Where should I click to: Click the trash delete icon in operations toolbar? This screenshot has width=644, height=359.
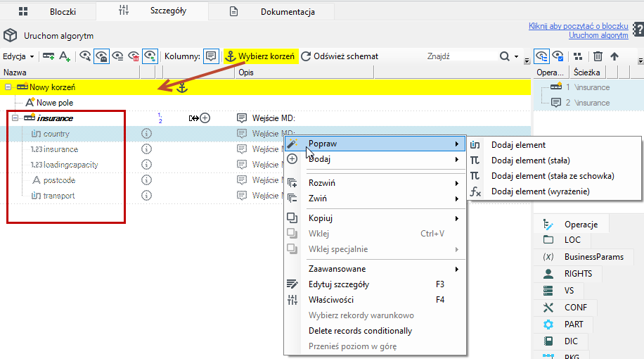pos(598,56)
